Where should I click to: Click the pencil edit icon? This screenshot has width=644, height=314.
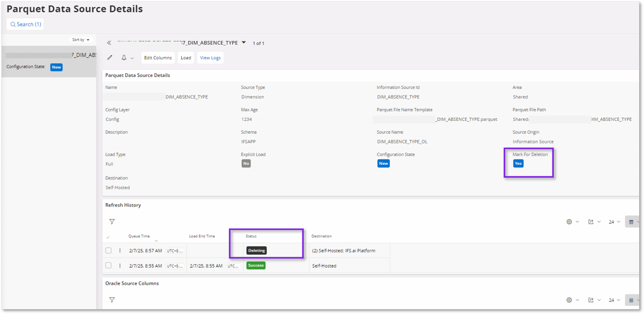(x=110, y=58)
